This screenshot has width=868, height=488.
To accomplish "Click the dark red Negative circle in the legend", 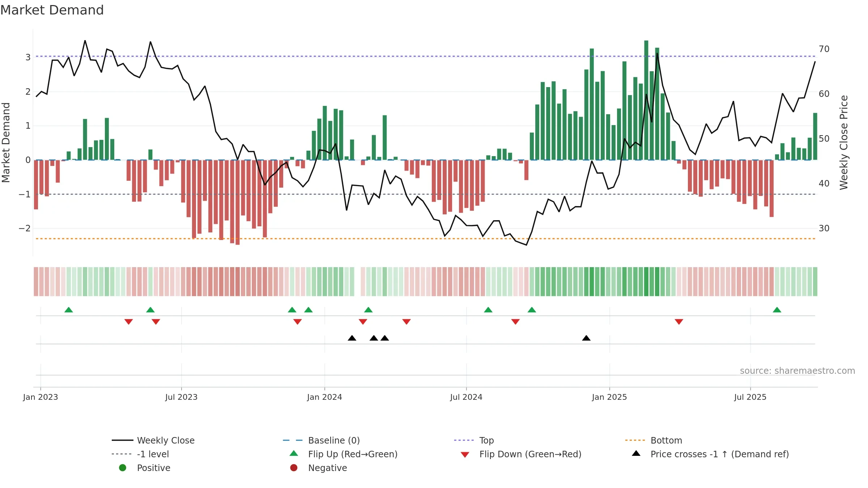I will [x=294, y=468].
